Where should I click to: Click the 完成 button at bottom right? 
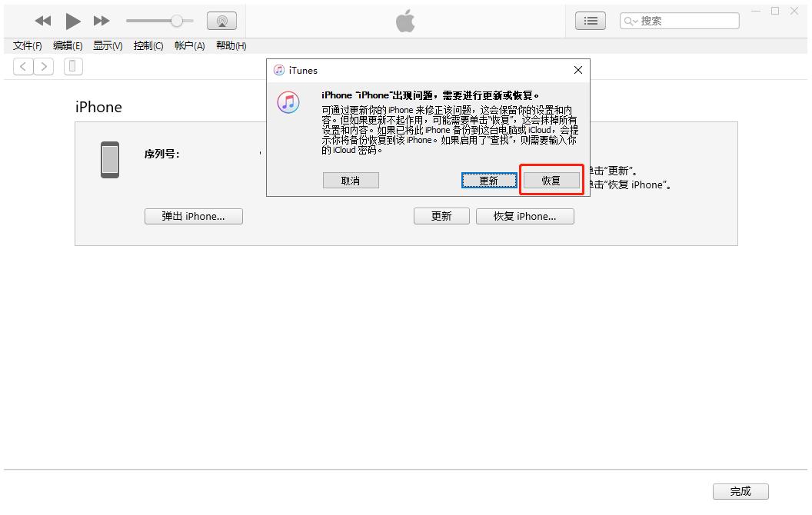tap(740, 491)
